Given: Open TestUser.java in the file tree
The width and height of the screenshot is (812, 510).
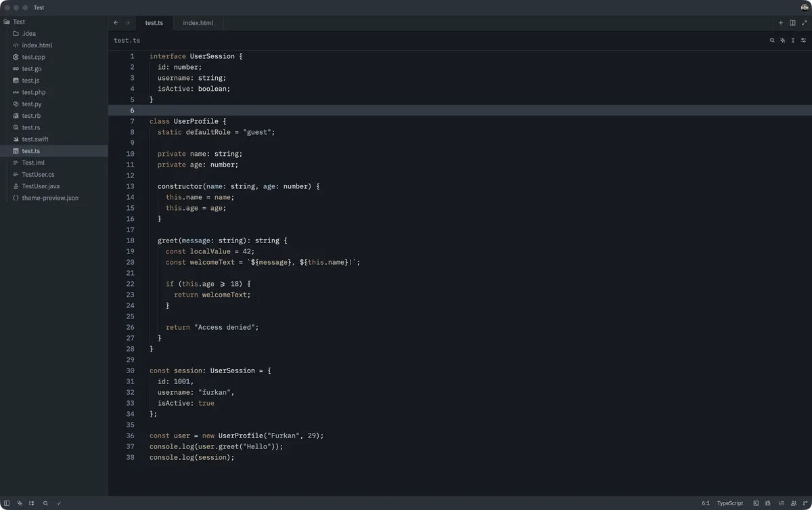Looking at the screenshot, I should 54,186.
